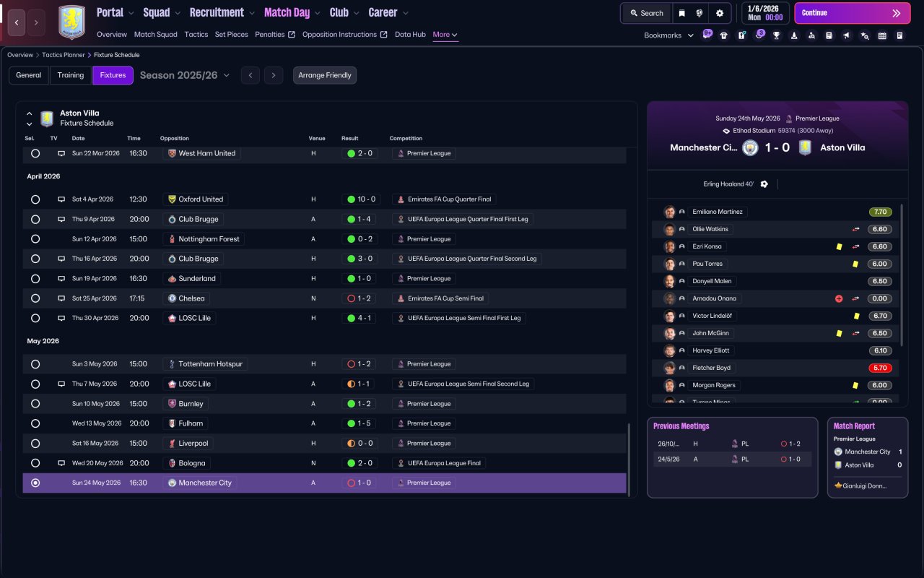Select the Sunderland fixture radio button

[x=35, y=279]
